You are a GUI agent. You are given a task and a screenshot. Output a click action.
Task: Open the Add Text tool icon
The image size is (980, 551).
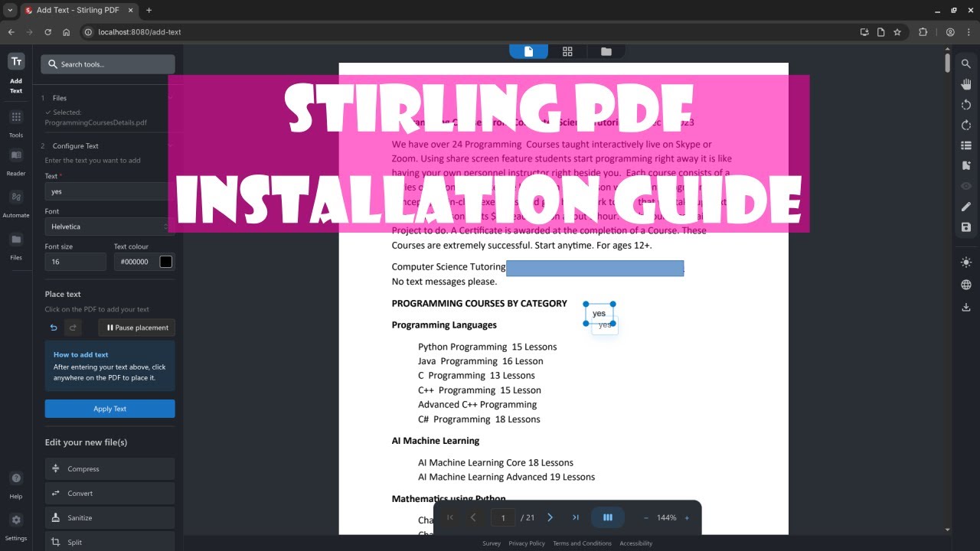tap(16, 62)
